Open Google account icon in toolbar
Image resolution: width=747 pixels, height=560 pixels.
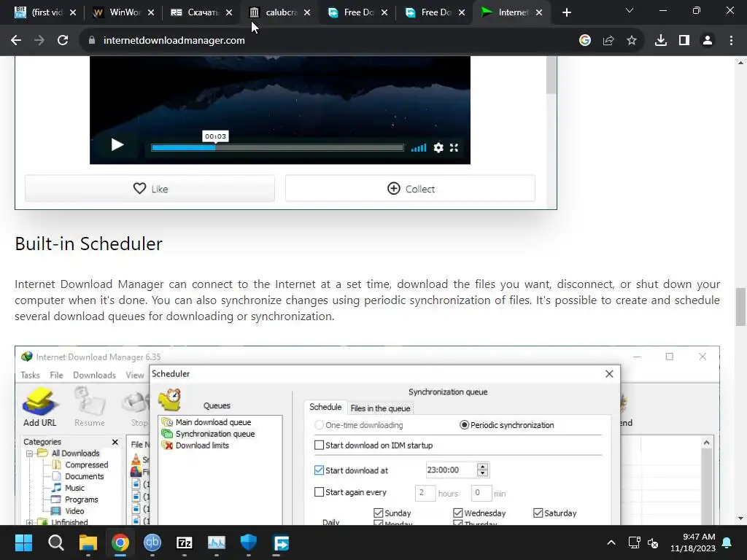click(585, 41)
